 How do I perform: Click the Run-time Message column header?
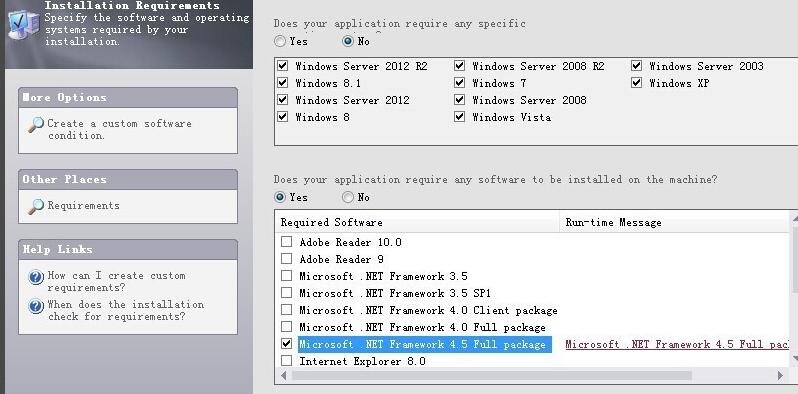(x=674, y=222)
